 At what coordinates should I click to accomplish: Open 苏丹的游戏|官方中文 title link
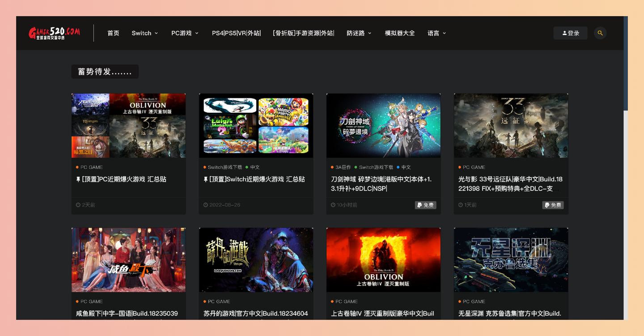pos(256,314)
